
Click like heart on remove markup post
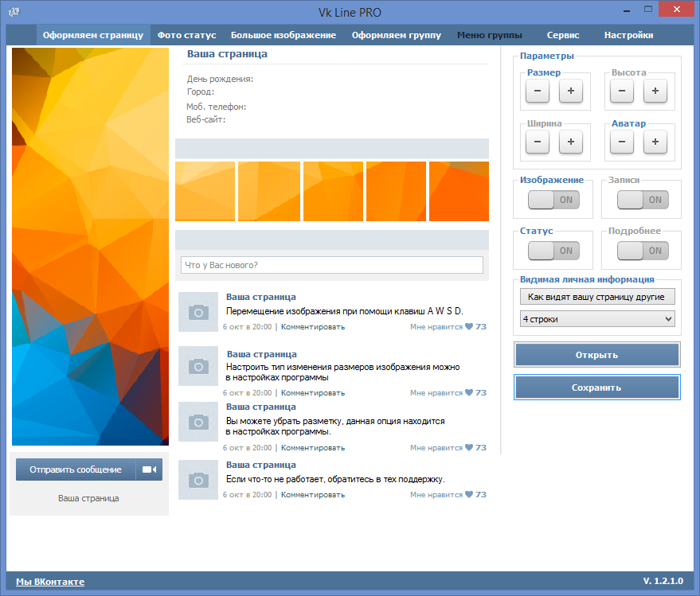(469, 447)
